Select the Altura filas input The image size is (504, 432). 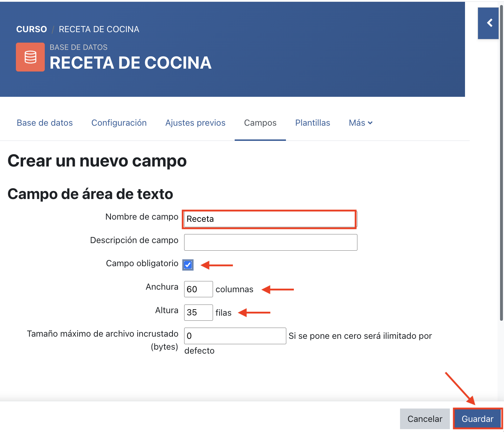point(199,312)
